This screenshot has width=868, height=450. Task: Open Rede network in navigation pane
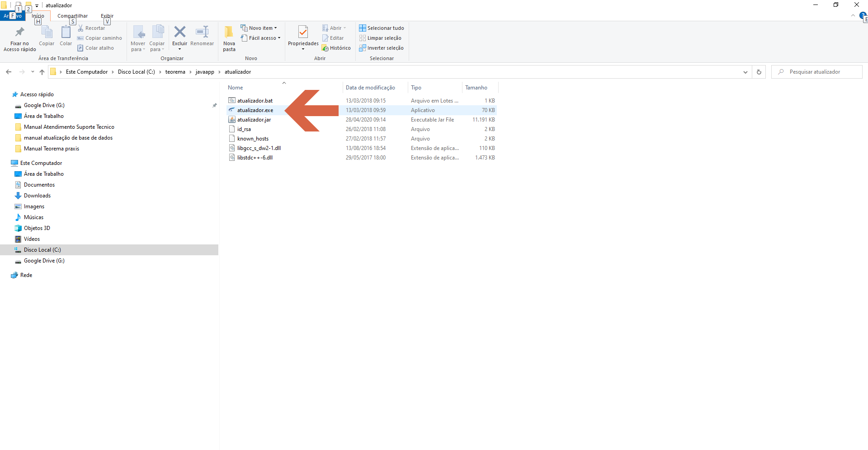(26, 275)
